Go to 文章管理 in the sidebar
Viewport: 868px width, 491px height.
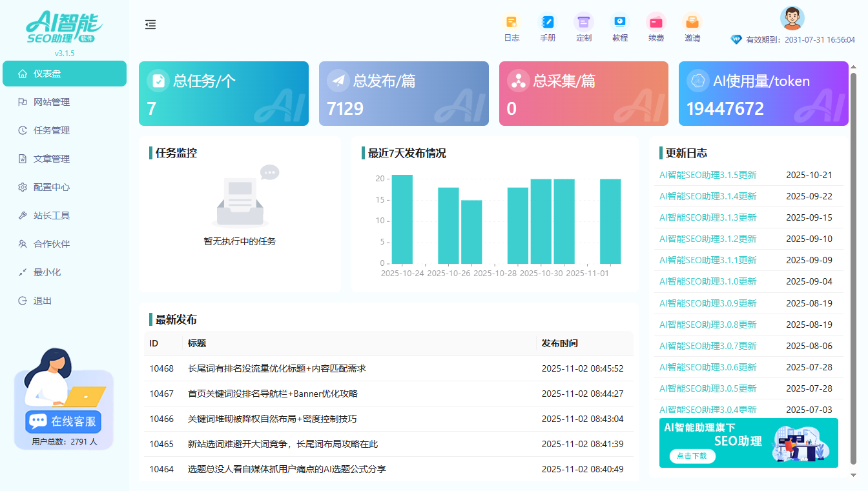[52, 159]
